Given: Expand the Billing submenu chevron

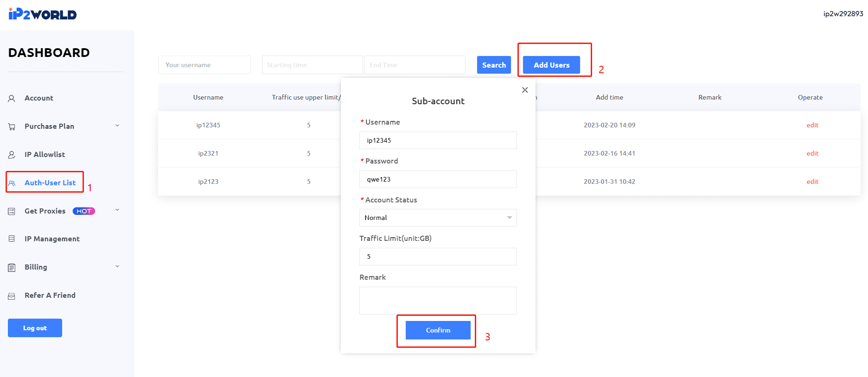Looking at the screenshot, I should tap(117, 266).
